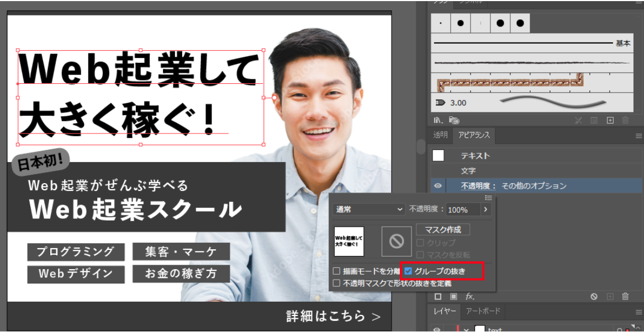Select the charcoal rough stroke brush
This screenshot has height=332, width=644.
click(532, 63)
